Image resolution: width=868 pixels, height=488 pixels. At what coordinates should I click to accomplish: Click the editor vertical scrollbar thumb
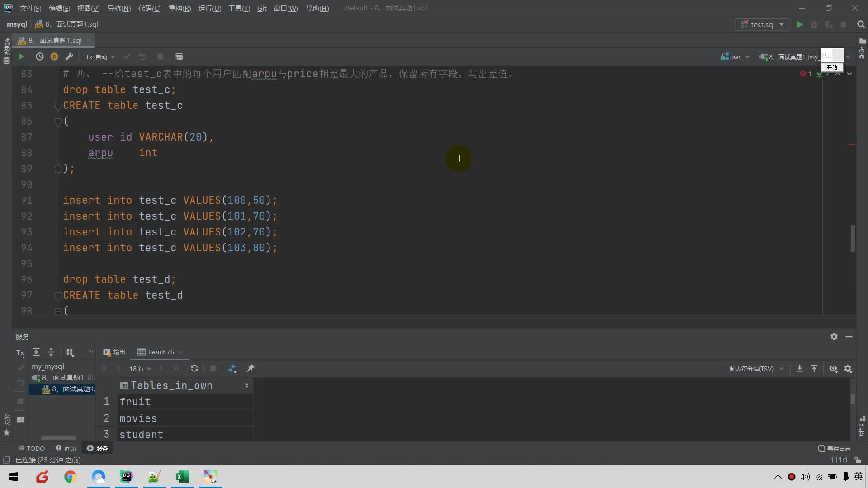pyautogui.click(x=853, y=239)
